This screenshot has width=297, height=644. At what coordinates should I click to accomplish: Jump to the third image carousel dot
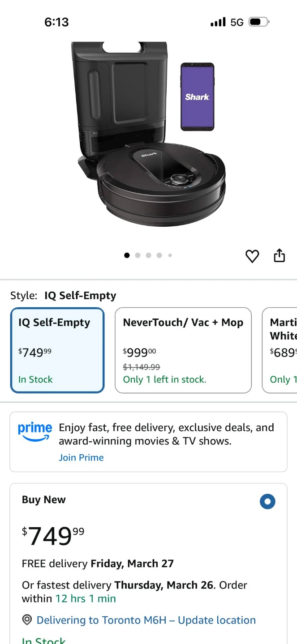tap(148, 255)
